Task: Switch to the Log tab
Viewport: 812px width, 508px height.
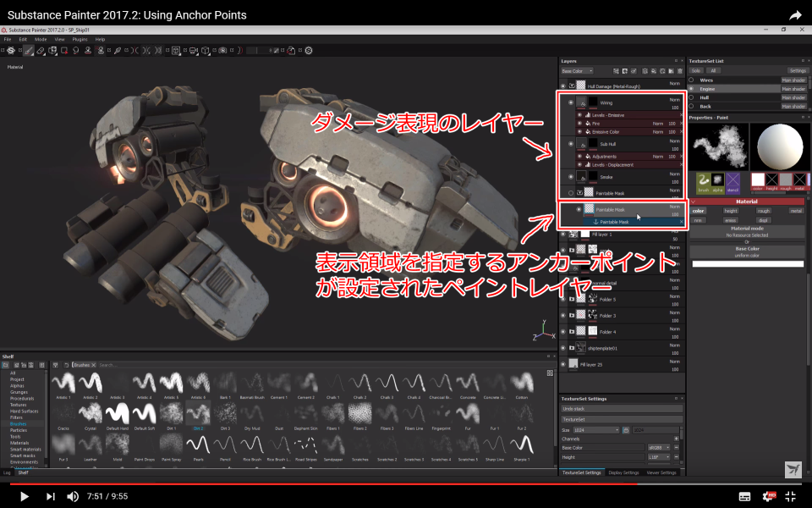Action: click(7, 472)
